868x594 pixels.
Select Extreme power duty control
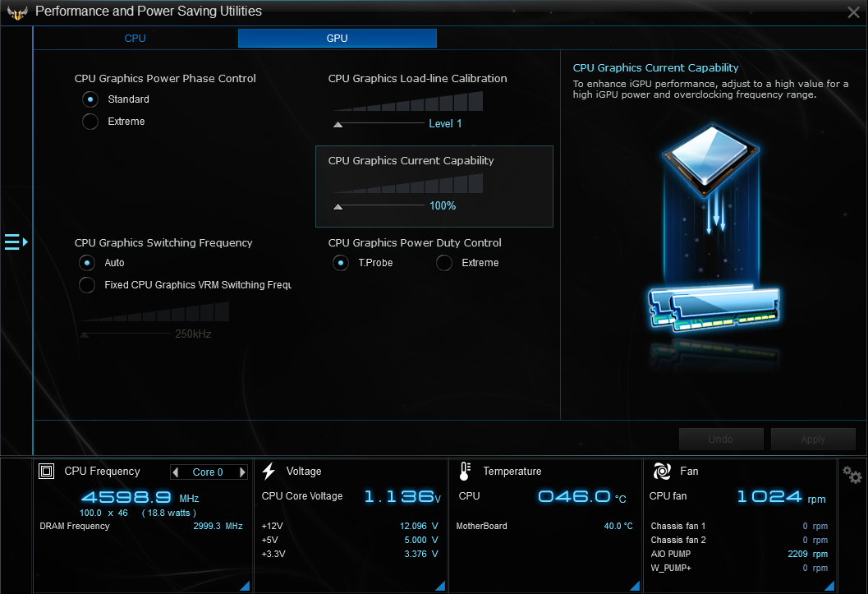point(444,263)
